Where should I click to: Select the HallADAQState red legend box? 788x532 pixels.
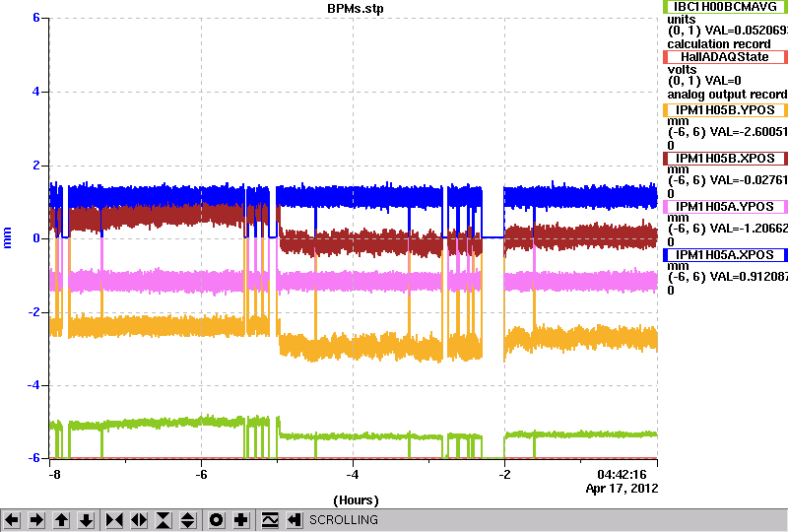tap(725, 57)
